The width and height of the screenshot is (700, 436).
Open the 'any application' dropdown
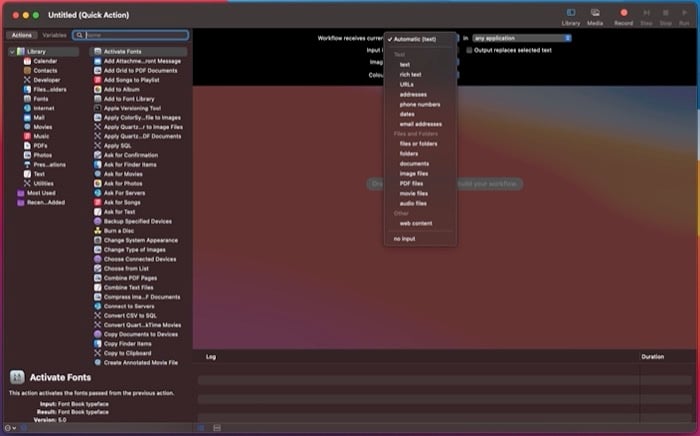521,38
